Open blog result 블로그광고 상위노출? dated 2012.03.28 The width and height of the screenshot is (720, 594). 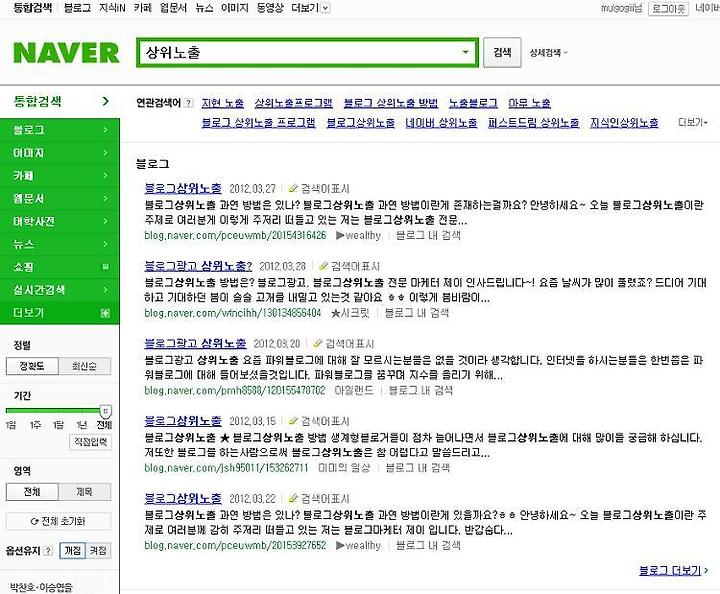pos(198,266)
